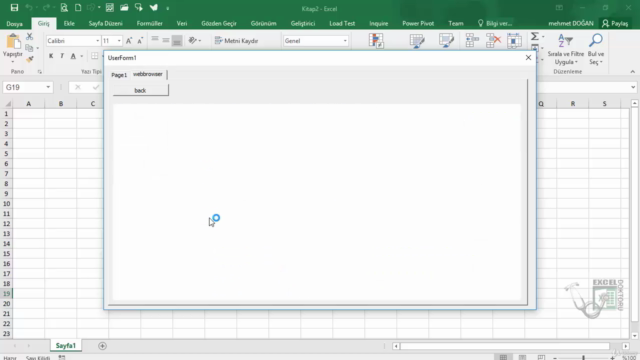Image resolution: width=640 pixels, height=360 pixels.
Task: Click the Insert cells icon
Action: pos(472,40)
